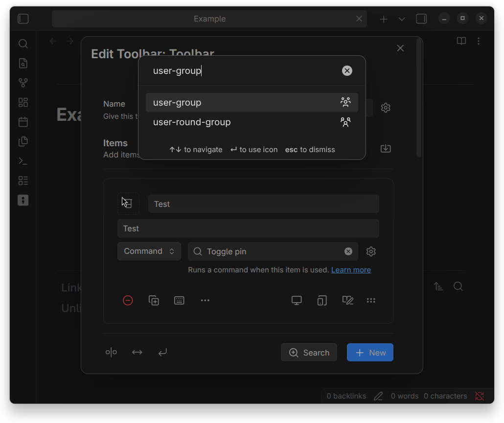
Task: Add a line break item
Action: click(162, 353)
